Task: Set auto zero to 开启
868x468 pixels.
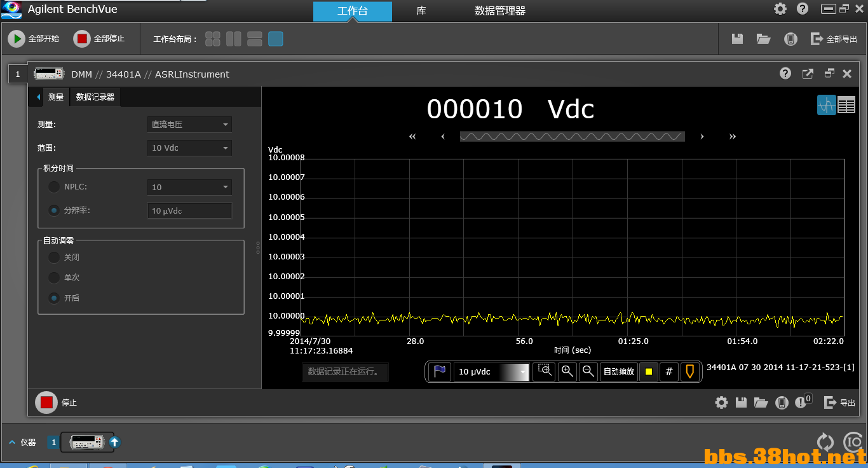Action: click(x=55, y=298)
